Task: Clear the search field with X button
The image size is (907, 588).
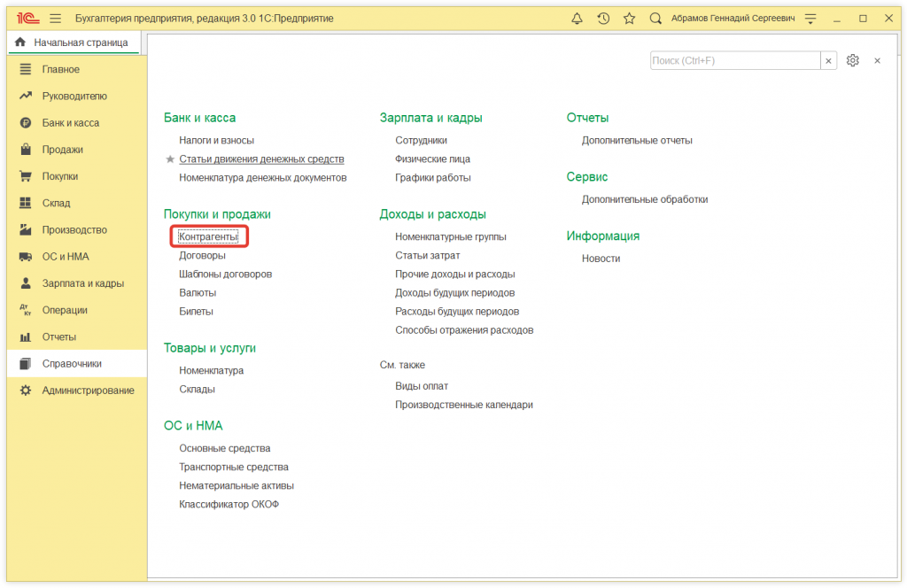Action: point(829,60)
